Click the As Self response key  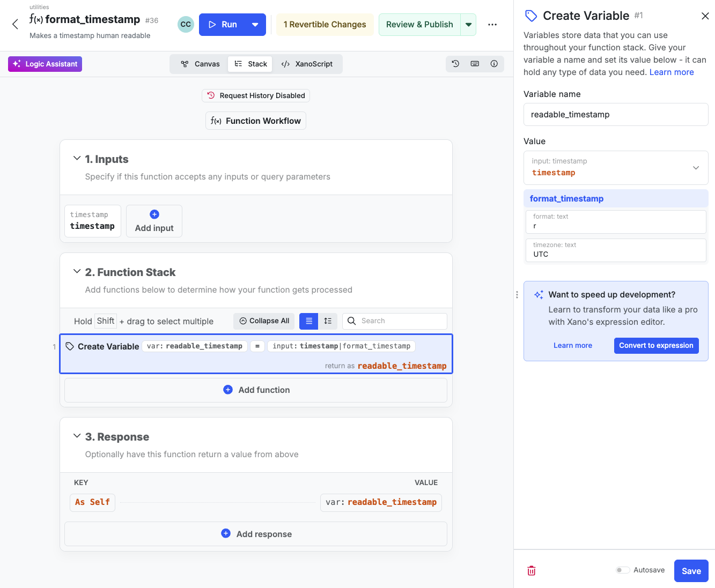pos(92,502)
